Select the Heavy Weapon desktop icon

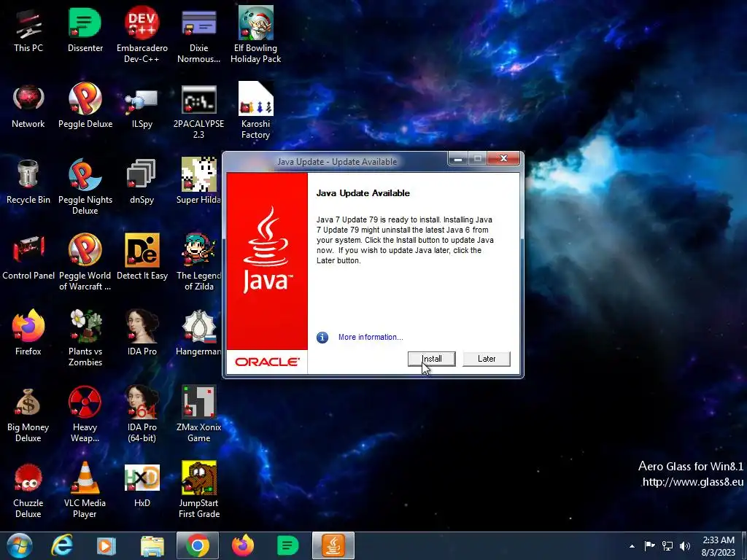[85, 414]
